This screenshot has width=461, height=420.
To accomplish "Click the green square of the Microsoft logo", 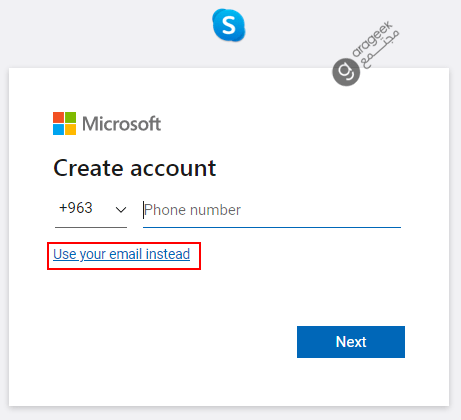I will (70, 118).
